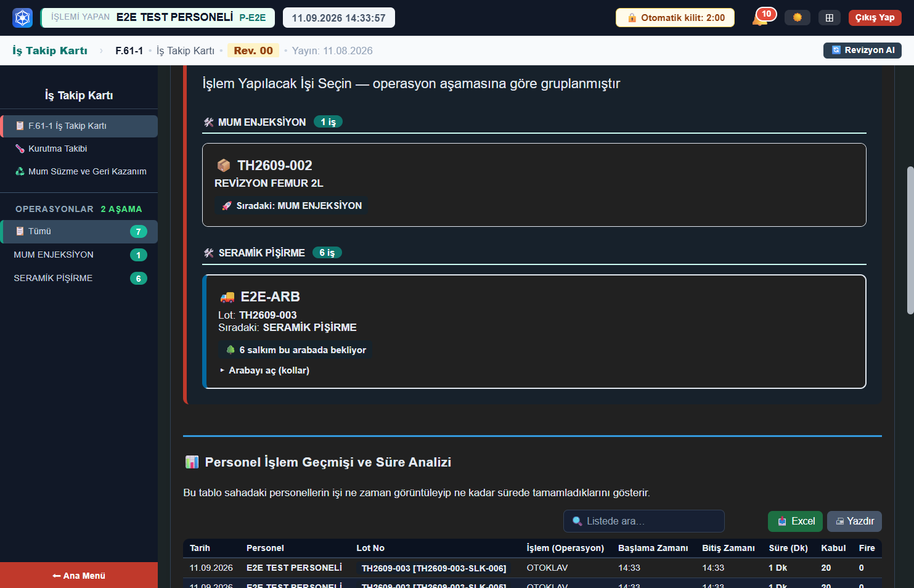The width and height of the screenshot is (914, 588).
Task: Click the rocket icon in Sıradaki: MUM ENJEKSİYON
Action: point(227,206)
